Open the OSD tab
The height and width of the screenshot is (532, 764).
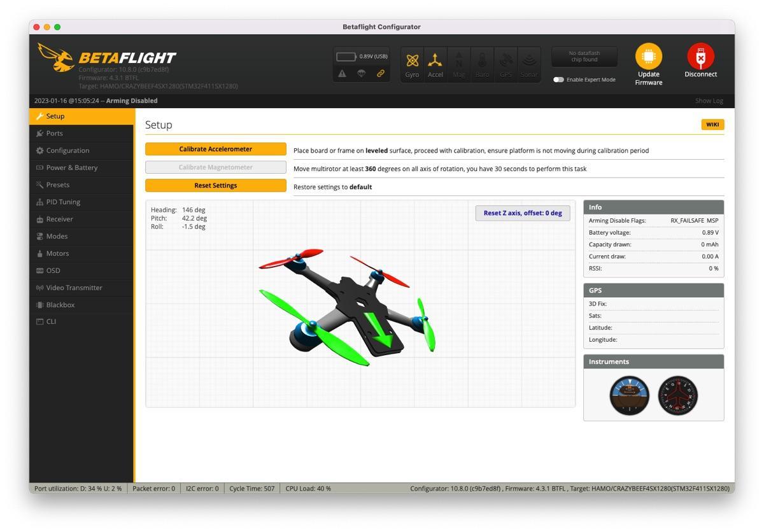81,270
